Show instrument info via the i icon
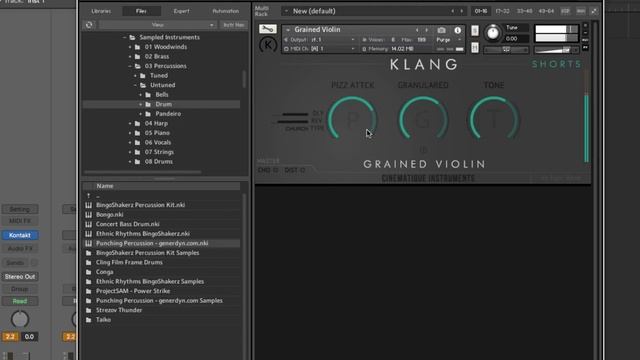The image size is (640, 360). tap(458, 30)
